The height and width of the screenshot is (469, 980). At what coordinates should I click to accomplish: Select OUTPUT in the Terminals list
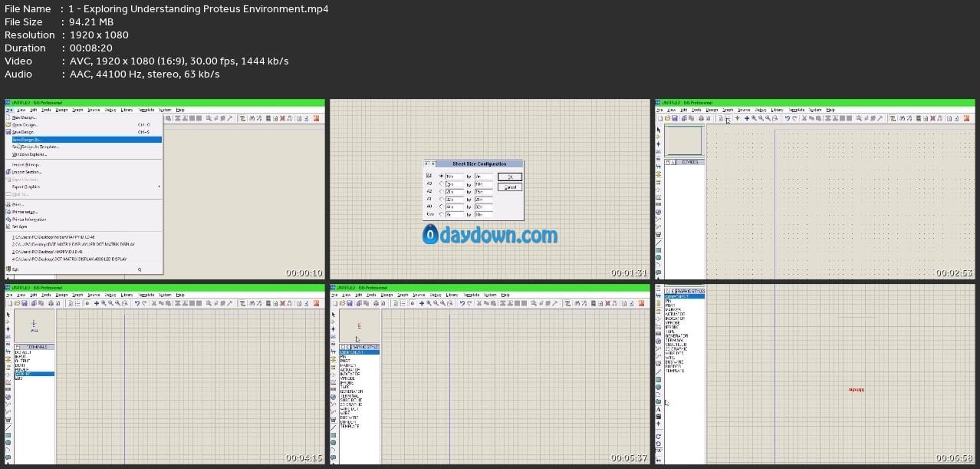[x=21, y=361]
